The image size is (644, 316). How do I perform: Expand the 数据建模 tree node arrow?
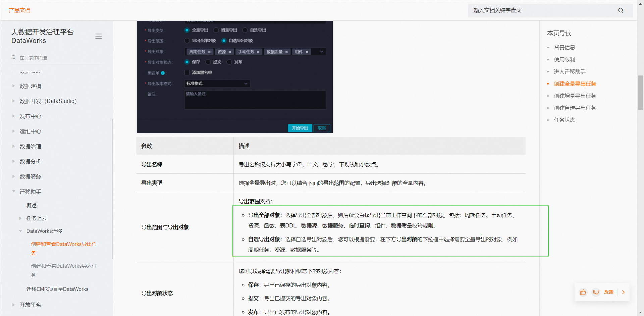point(13,86)
